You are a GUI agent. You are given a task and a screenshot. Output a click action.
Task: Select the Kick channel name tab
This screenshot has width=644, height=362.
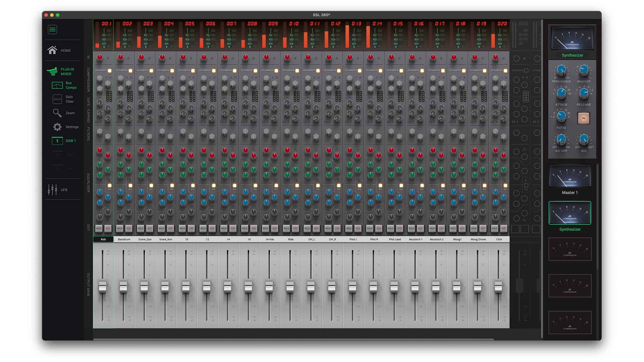pyautogui.click(x=103, y=239)
